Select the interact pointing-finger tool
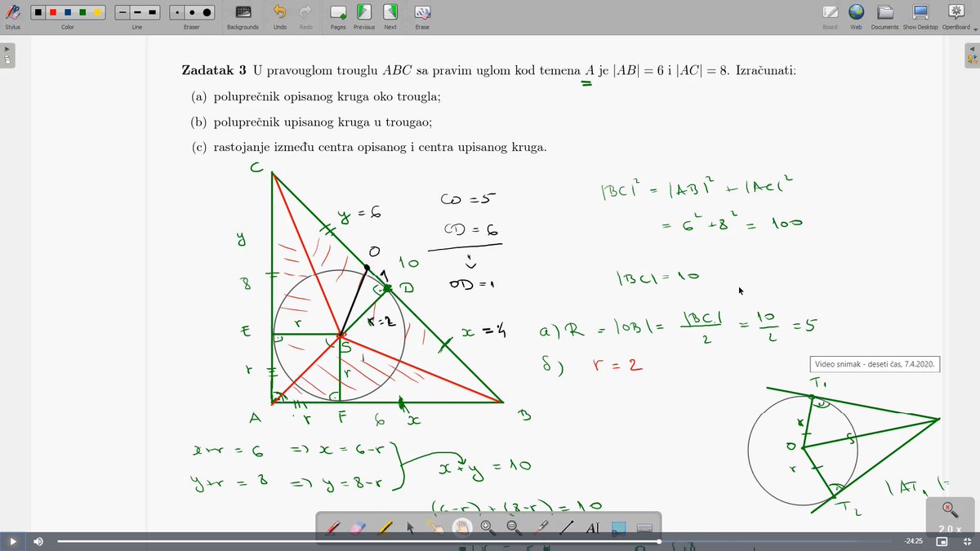Image resolution: width=980 pixels, height=551 pixels. click(436, 527)
